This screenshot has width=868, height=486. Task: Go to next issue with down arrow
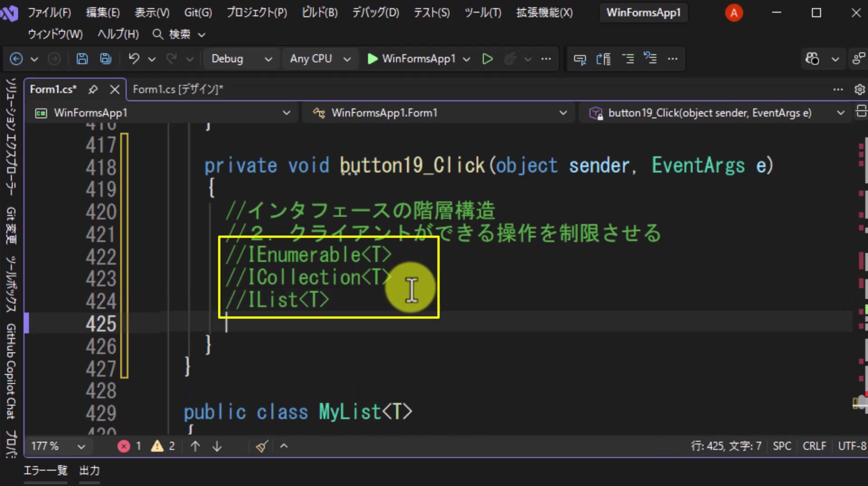pyautogui.click(x=217, y=446)
